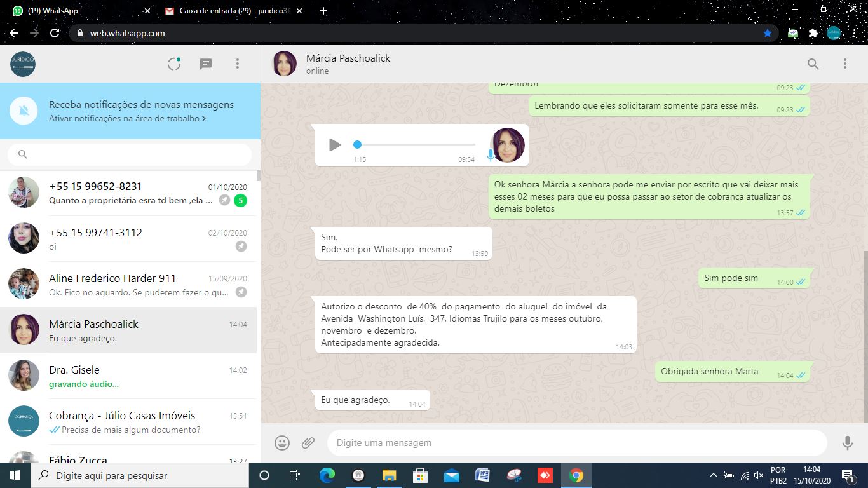Type in the 'Digite uma mensagem' field
This screenshot has height=488, width=868.
572,443
